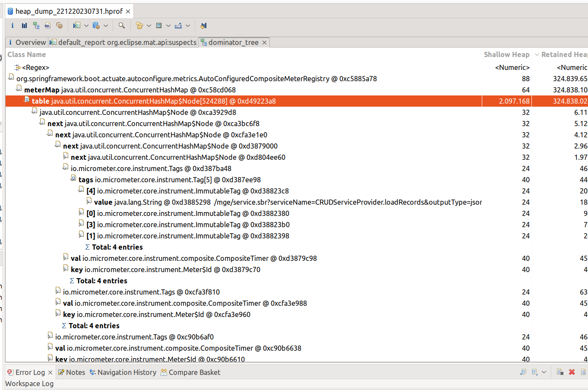Create a histogram from the toolbar
Viewport: 588px width, 390px height.
pyautogui.click(x=24, y=25)
